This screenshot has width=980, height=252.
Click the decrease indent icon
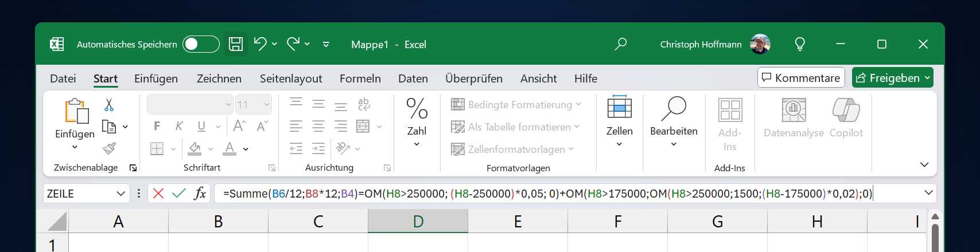coord(296,149)
